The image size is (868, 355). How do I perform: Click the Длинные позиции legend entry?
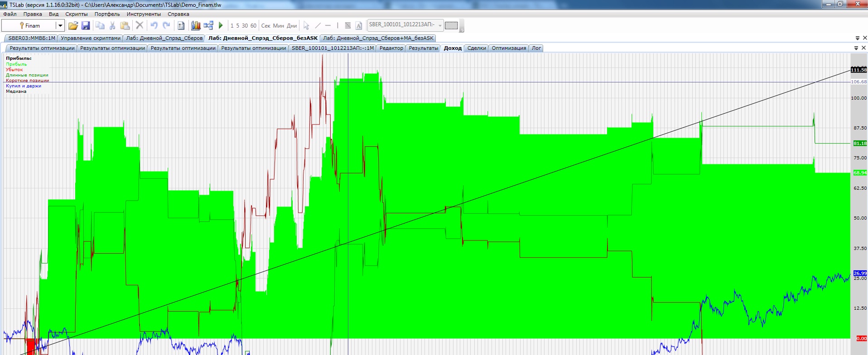[27, 75]
